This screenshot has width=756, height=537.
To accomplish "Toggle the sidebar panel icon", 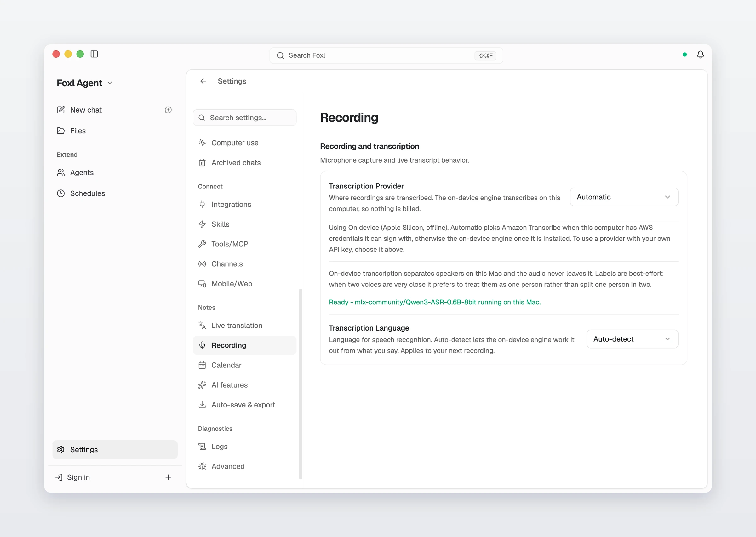I will pos(94,54).
